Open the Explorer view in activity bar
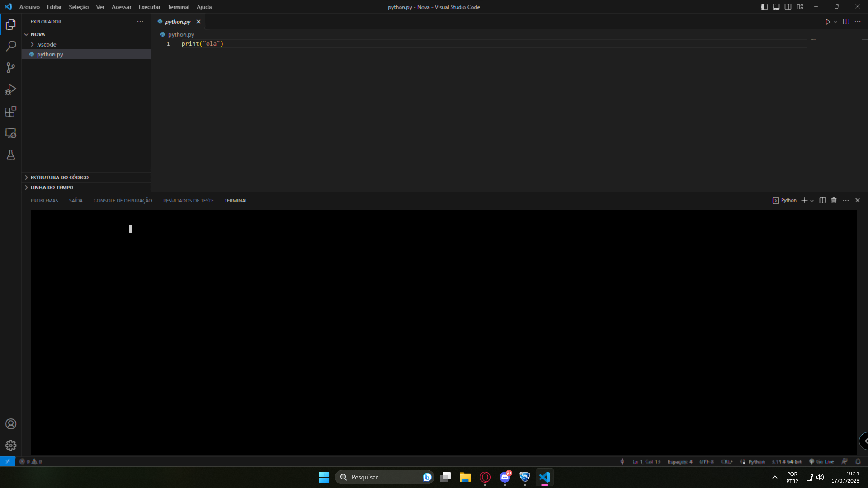Screen dimensions: 868x488 tap(11, 24)
